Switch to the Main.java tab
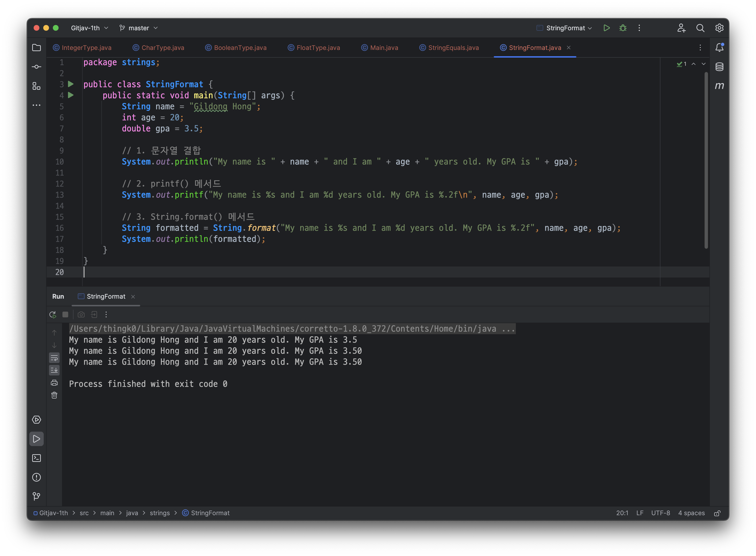 (x=384, y=48)
